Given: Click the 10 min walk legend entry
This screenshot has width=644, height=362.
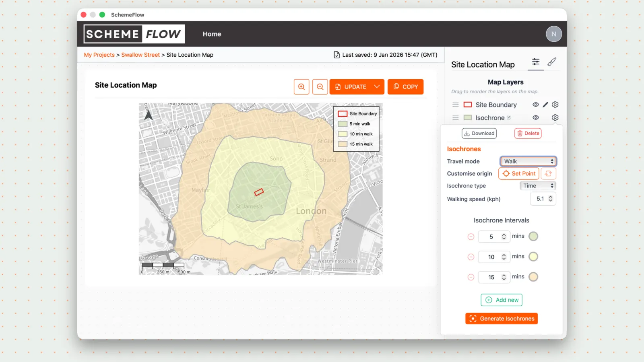Looking at the screenshot, I should [355, 134].
